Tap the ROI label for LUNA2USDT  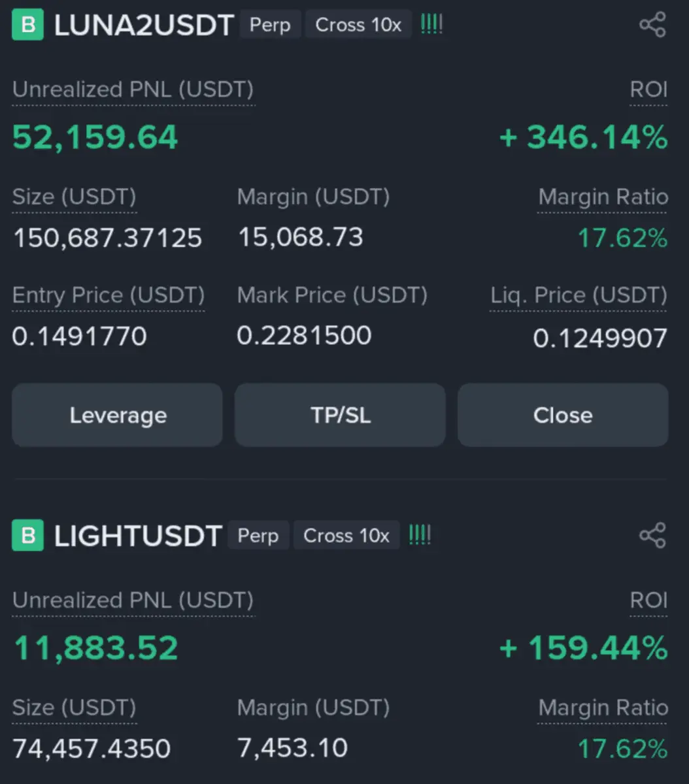pyautogui.click(x=648, y=90)
